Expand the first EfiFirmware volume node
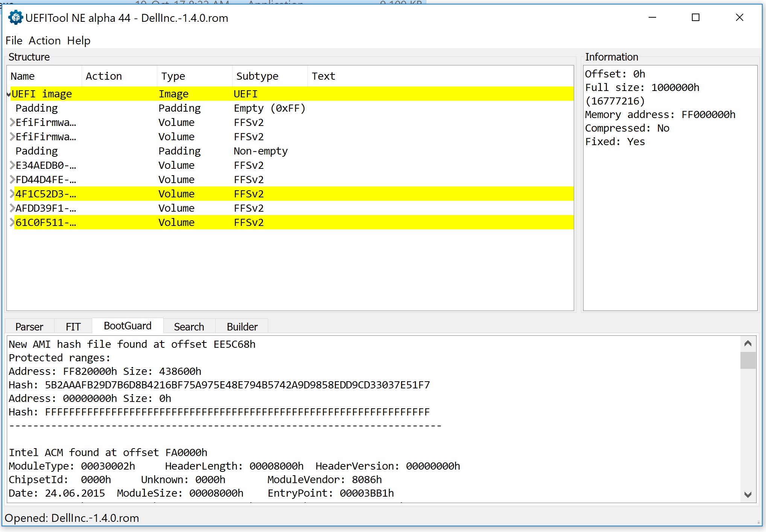The image size is (766, 532). pyautogui.click(x=12, y=122)
